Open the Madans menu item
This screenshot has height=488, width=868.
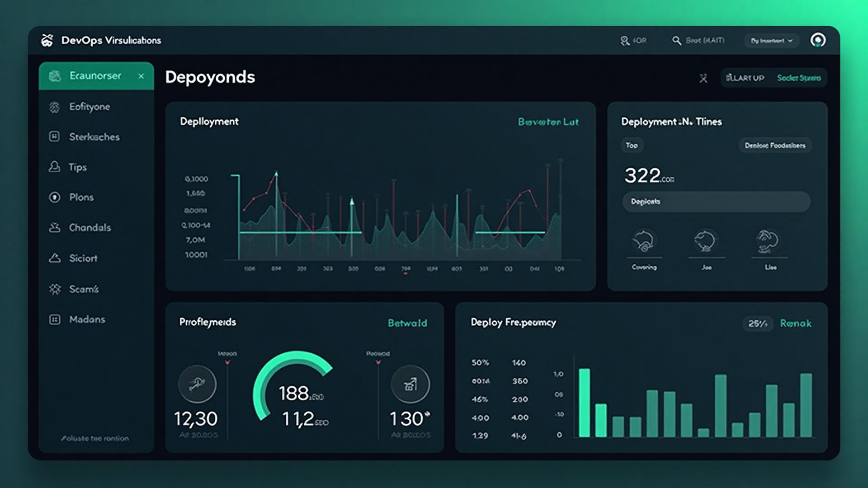pos(96,319)
